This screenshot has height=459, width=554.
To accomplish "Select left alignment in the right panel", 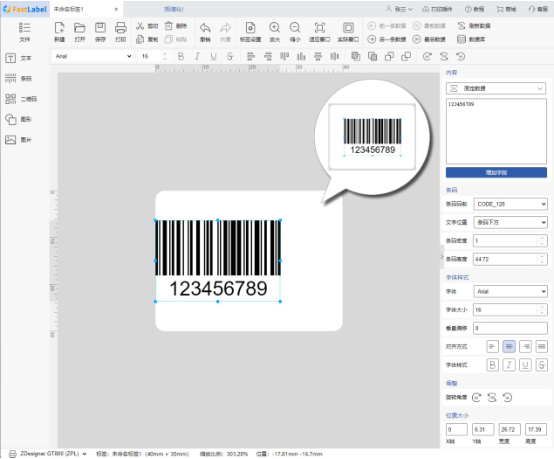I will click(x=493, y=347).
